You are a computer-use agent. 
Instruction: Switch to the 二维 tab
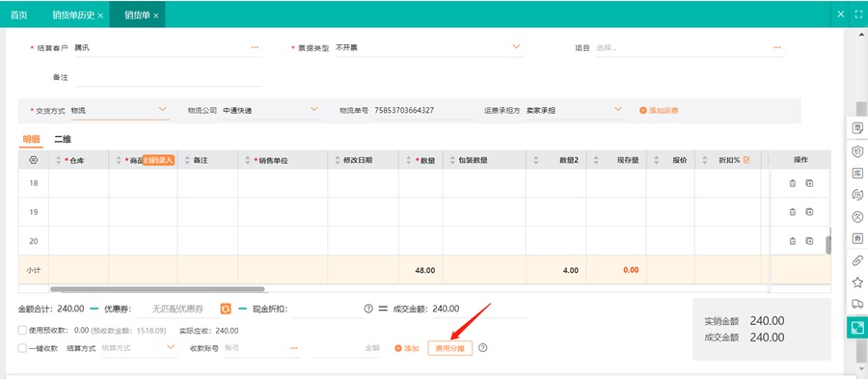tap(63, 139)
